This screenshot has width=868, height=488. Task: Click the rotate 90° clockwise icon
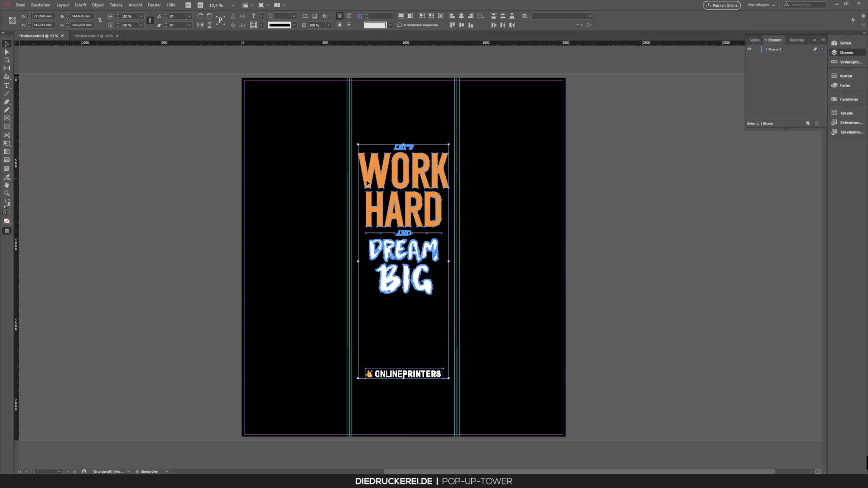click(x=200, y=16)
